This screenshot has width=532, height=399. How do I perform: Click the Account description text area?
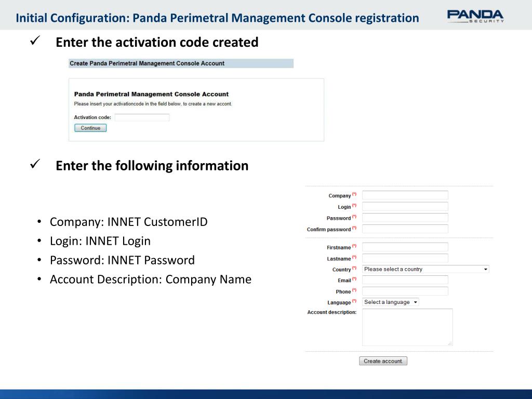[x=407, y=327]
